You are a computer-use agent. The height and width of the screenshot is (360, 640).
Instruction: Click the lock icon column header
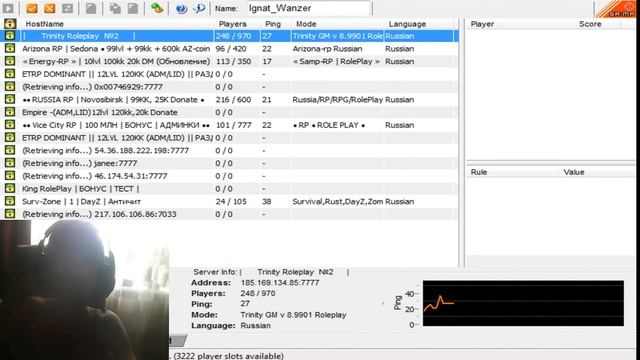tap(10, 24)
